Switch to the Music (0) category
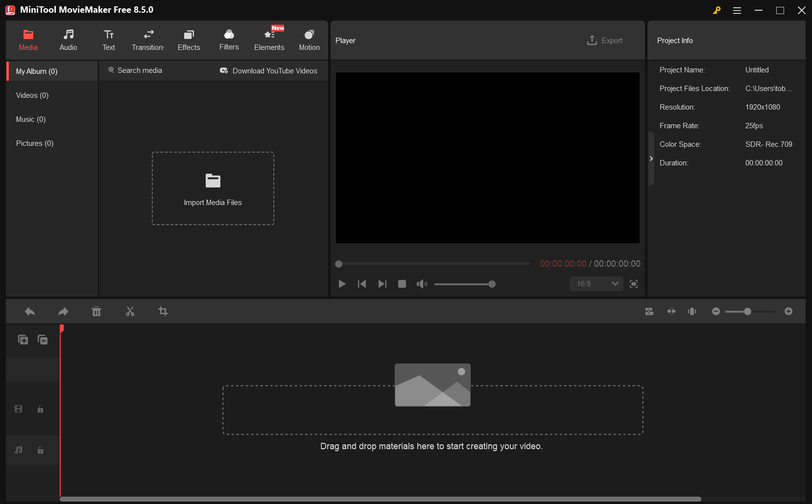The height and width of the screenshot is (504, 812). point(30,119)
